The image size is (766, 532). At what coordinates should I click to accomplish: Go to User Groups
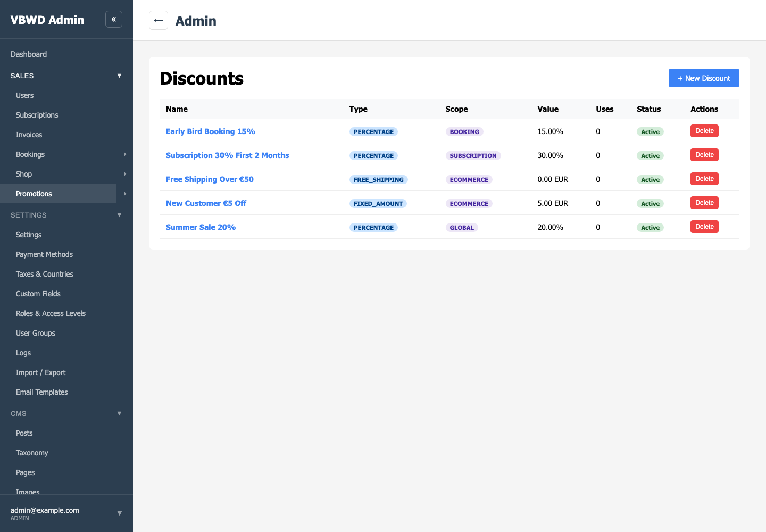coord(36,333)
